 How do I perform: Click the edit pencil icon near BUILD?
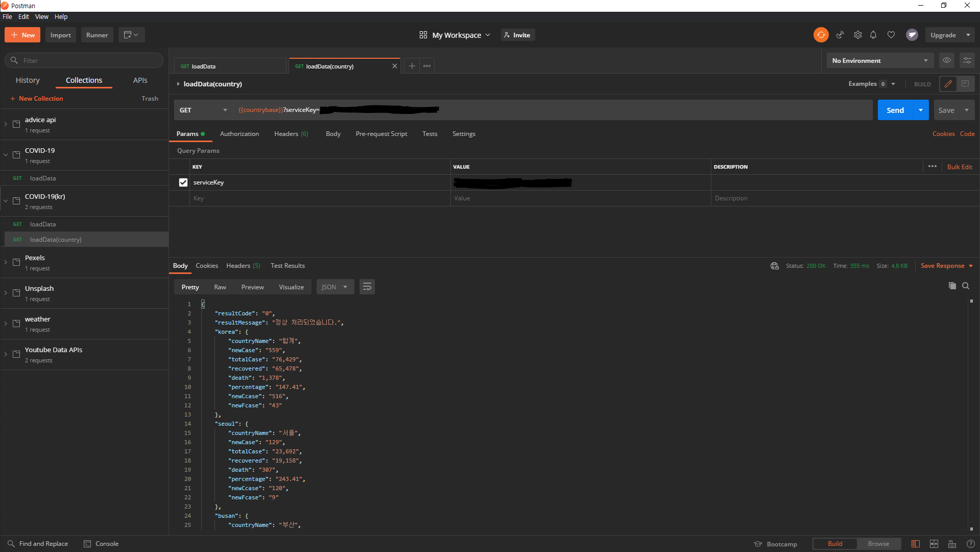(x=948, y=84)
